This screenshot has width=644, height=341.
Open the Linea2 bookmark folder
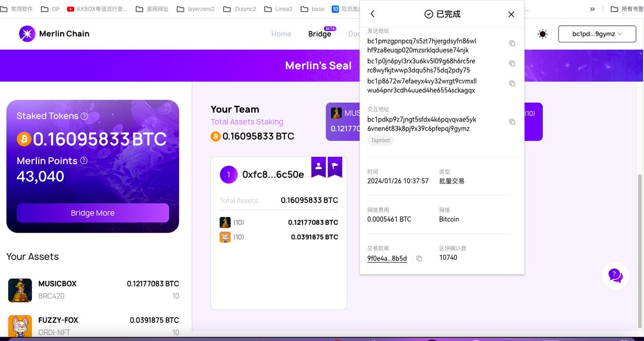(278, 9)
